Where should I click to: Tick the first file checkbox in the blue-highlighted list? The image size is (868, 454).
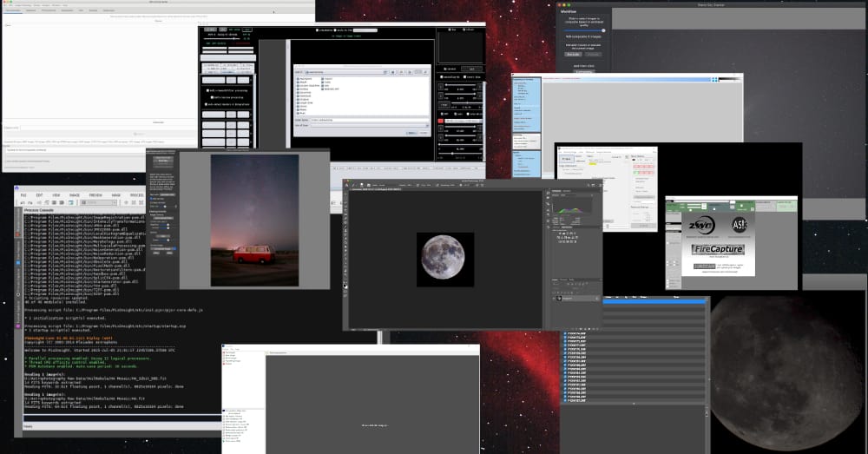(x=564, y=332)
